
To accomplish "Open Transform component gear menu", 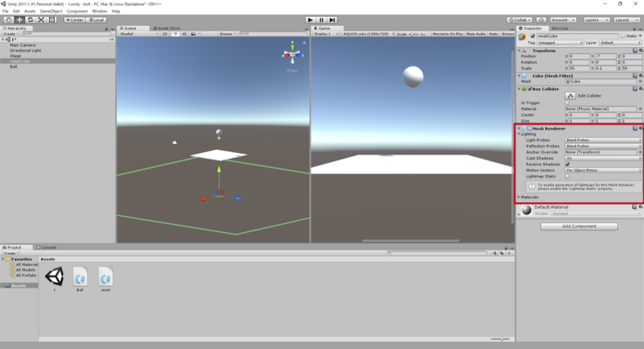I will (x=641, y=51).
